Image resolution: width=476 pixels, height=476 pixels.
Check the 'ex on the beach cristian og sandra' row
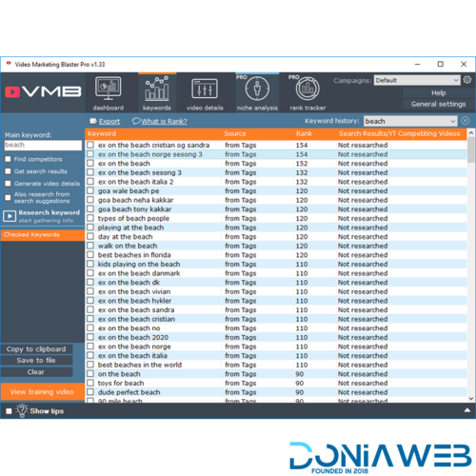[x=90, y=145]
